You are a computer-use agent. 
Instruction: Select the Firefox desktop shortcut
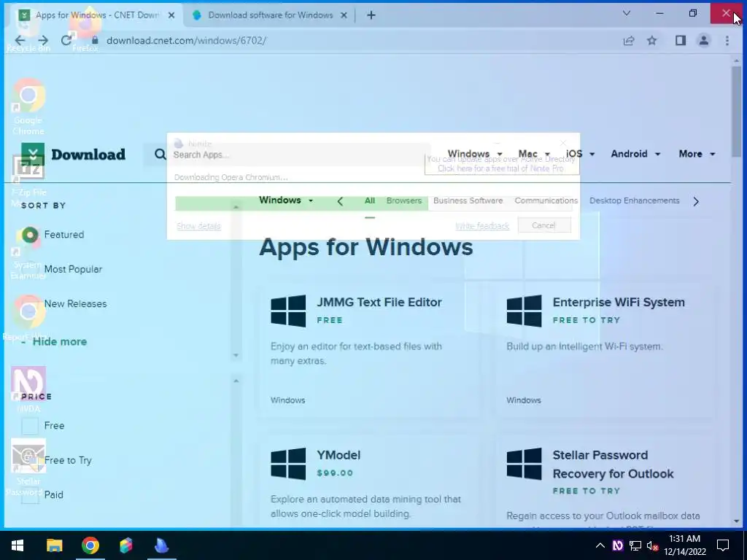click(86, 31)
